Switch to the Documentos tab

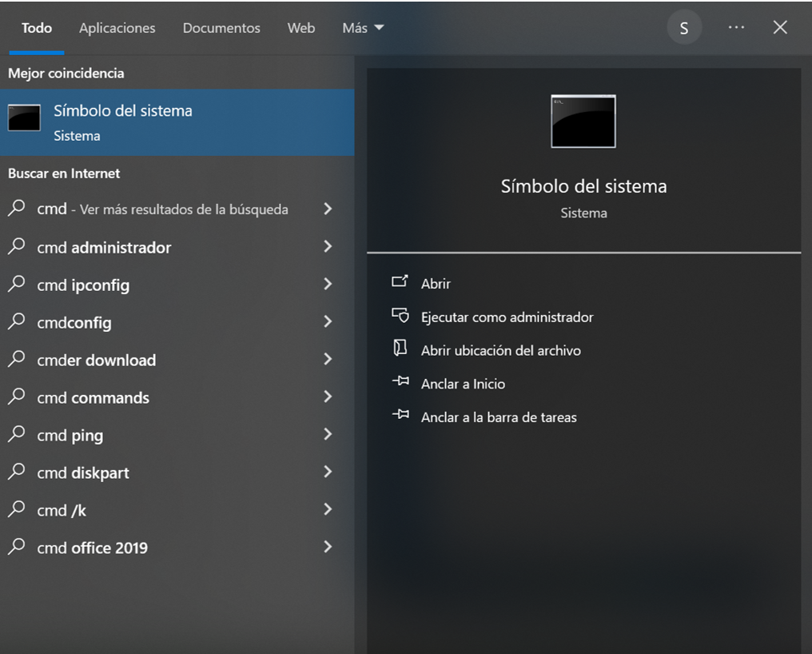tap(221, 28)
